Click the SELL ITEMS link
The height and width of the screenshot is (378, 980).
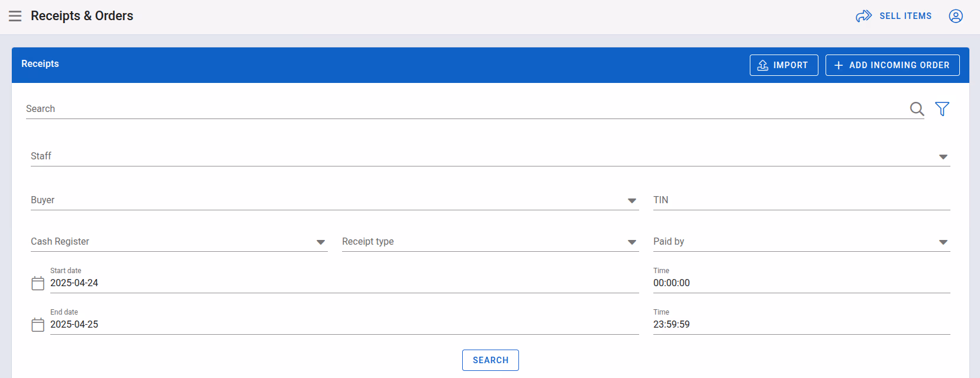tap(905, 16)
